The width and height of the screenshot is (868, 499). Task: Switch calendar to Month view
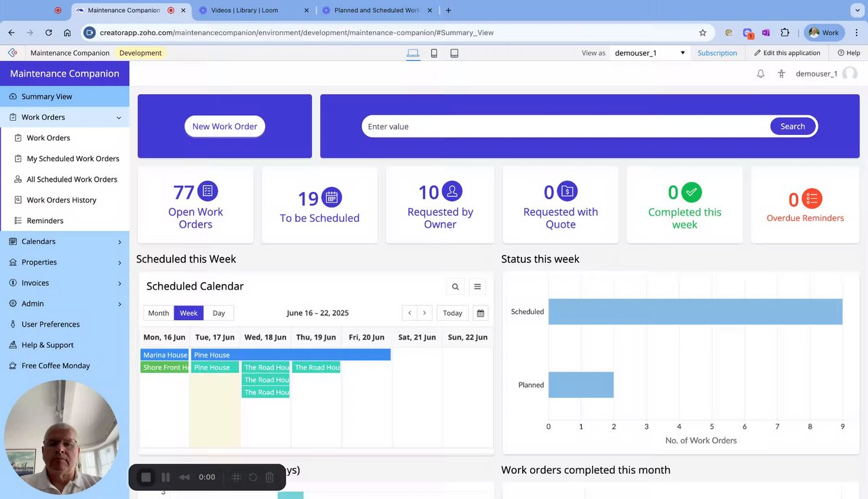pos(159,313)
